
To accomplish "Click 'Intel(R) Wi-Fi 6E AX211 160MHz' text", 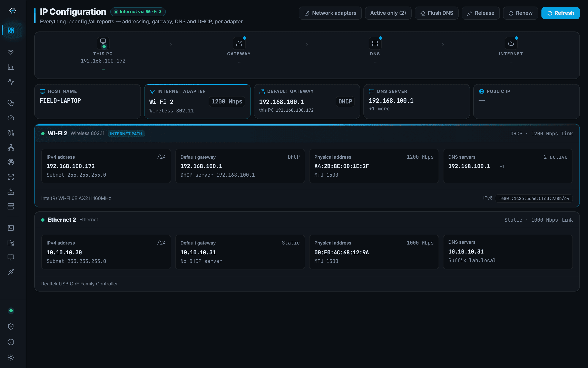I will [x=76, y=198].
